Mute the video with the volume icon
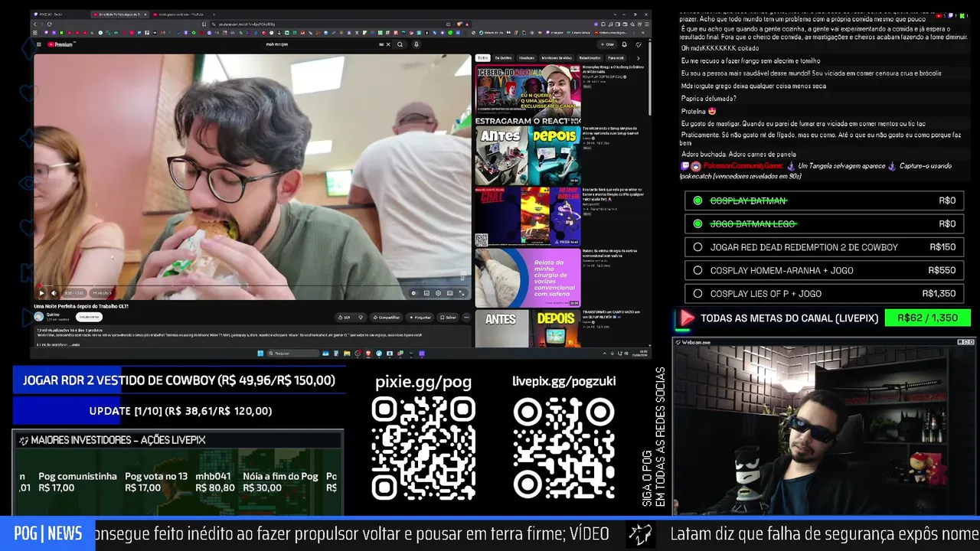980x551 pixels. click(x=54, y=293)
